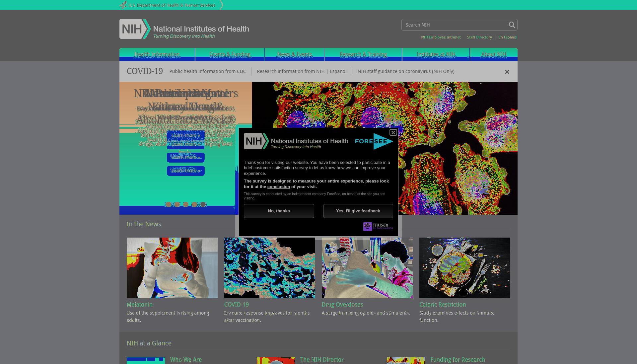
Task: Open the Health Information menu
Action: pos(157,54)
